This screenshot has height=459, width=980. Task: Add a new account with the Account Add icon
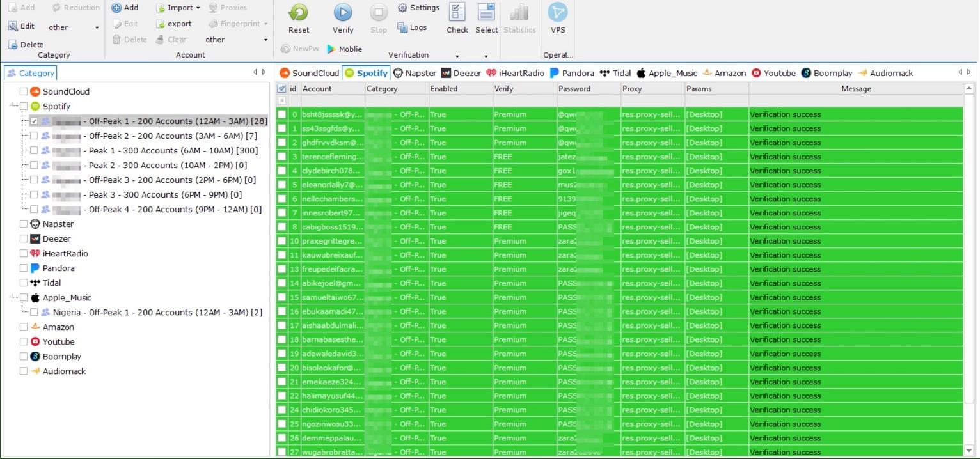(x=116, y=8)
